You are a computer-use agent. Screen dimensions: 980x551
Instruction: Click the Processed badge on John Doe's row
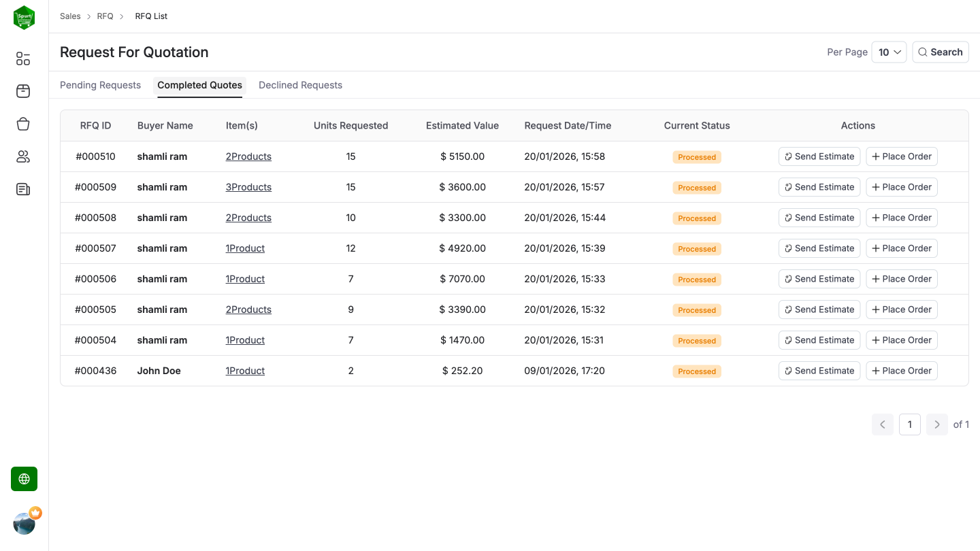pyautogui.click(x=696, y=371)
